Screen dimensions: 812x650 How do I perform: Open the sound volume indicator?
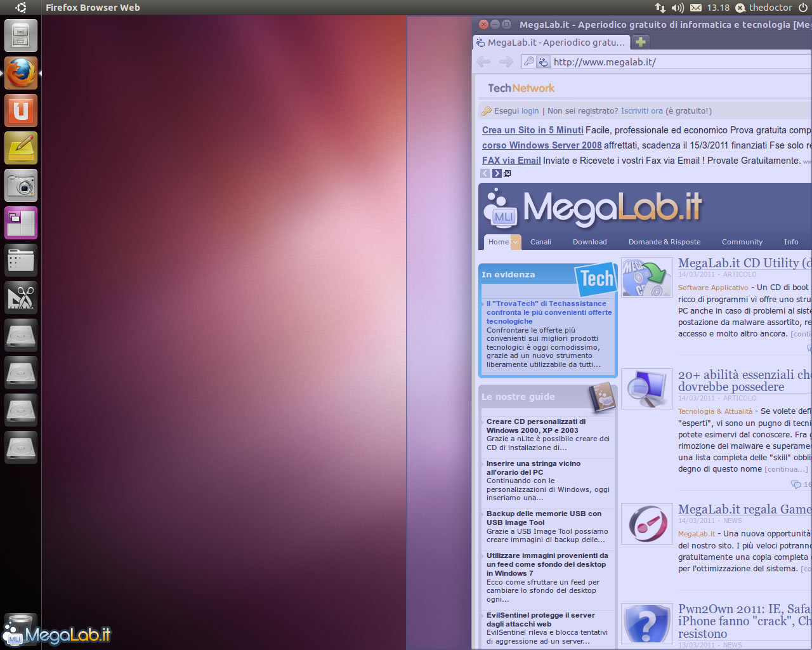678,8
